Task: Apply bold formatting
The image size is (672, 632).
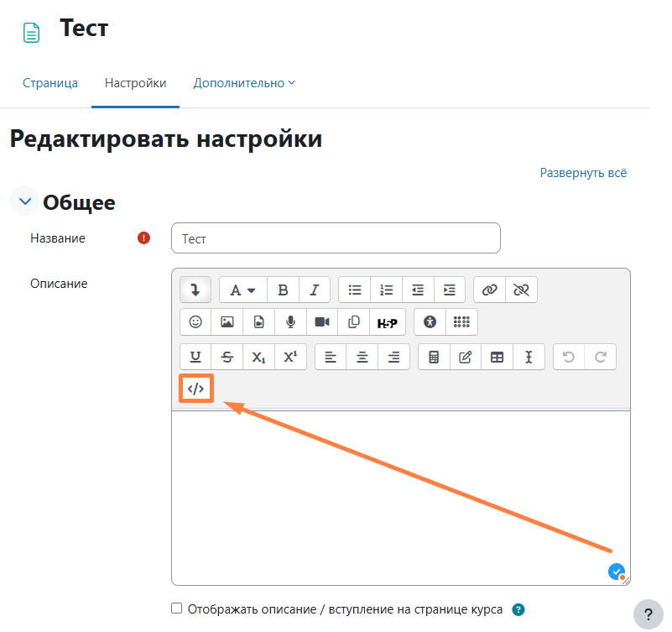Action: tap(283, 290)
